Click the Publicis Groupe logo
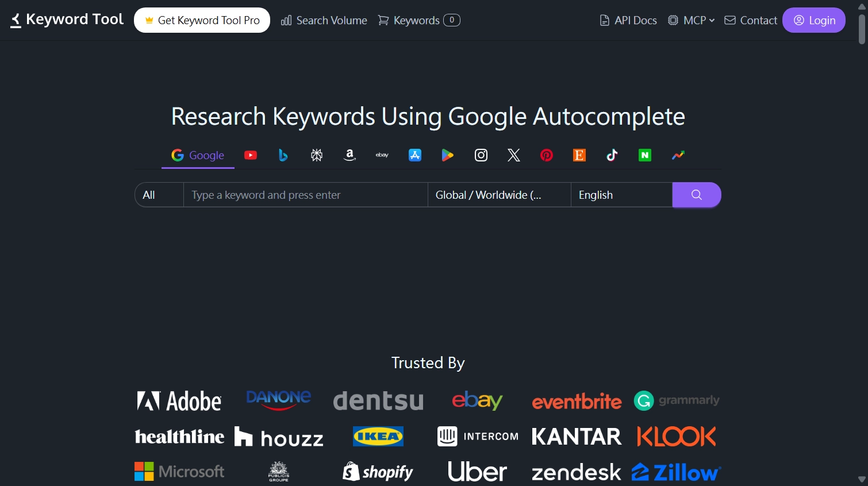The image size is (868, 486). click(x=279, y=472)
